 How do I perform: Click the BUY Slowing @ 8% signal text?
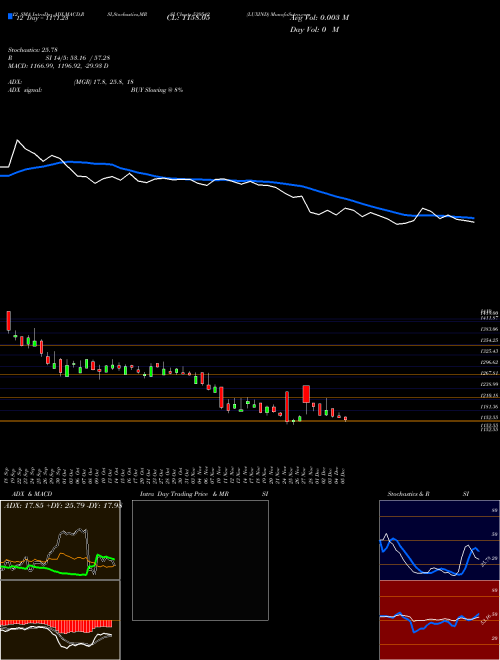[157, 90]
